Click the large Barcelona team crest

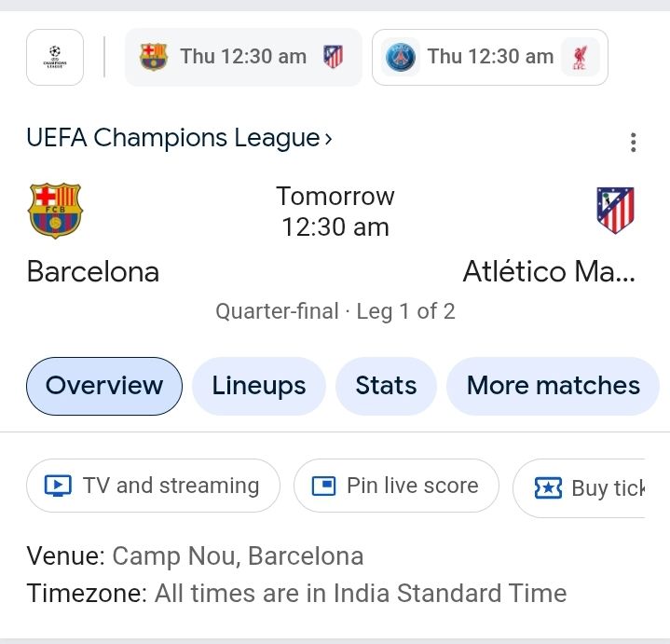pyautogui.click(x=56, y=210)
